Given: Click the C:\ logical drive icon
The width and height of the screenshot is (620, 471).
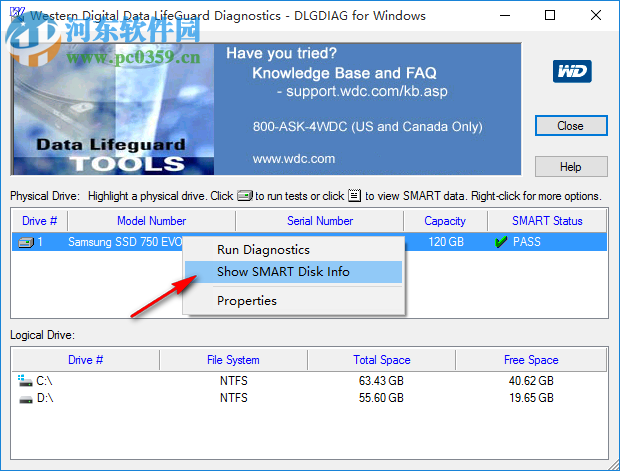Looking at the screenshot, I should coord(25,381).
